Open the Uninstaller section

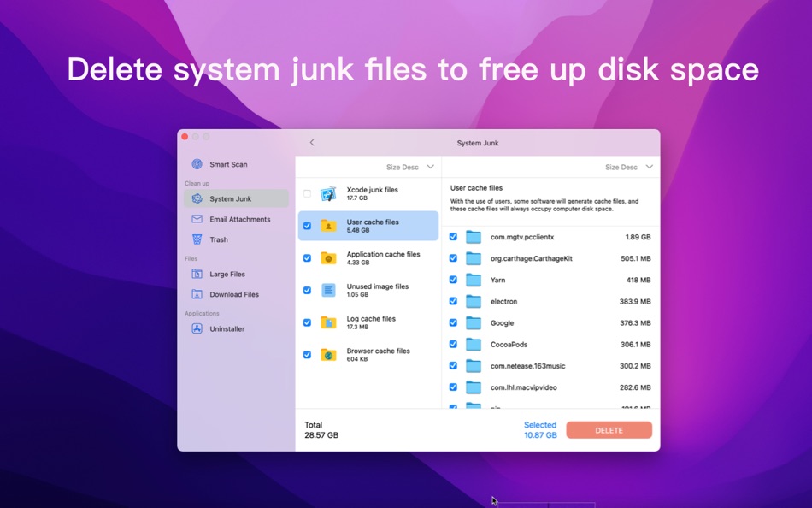(236, 328)
